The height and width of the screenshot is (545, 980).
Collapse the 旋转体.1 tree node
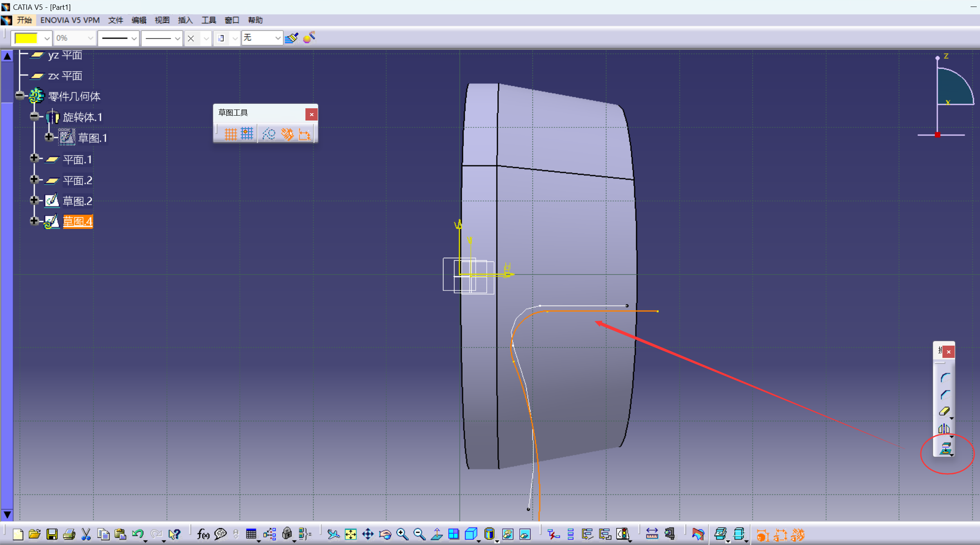point(34,117)
